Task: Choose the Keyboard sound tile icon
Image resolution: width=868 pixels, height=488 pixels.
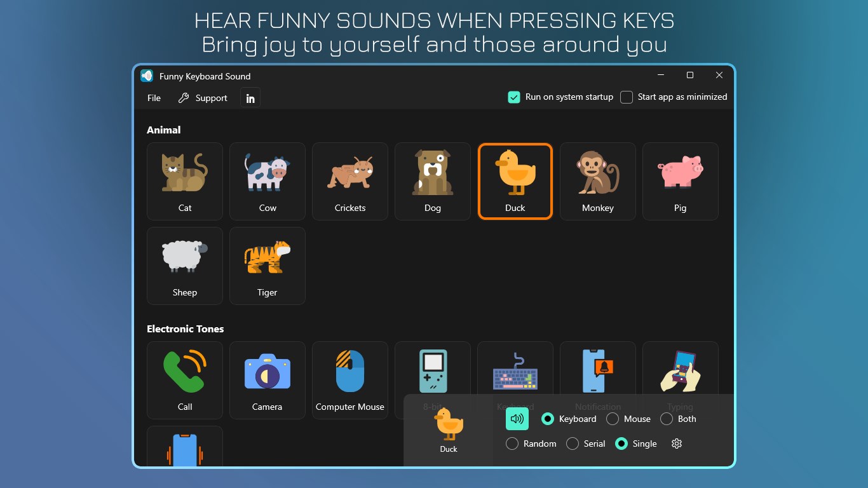Action: pos(515,372)
